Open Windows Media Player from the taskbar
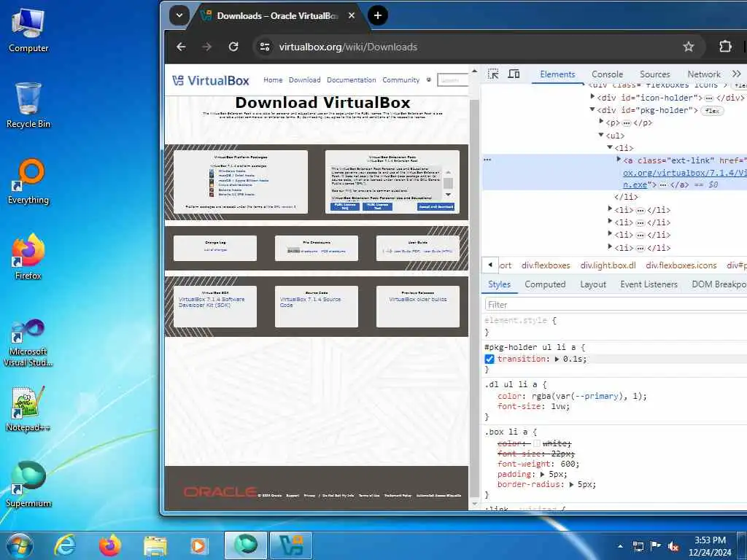 point(198,545)
